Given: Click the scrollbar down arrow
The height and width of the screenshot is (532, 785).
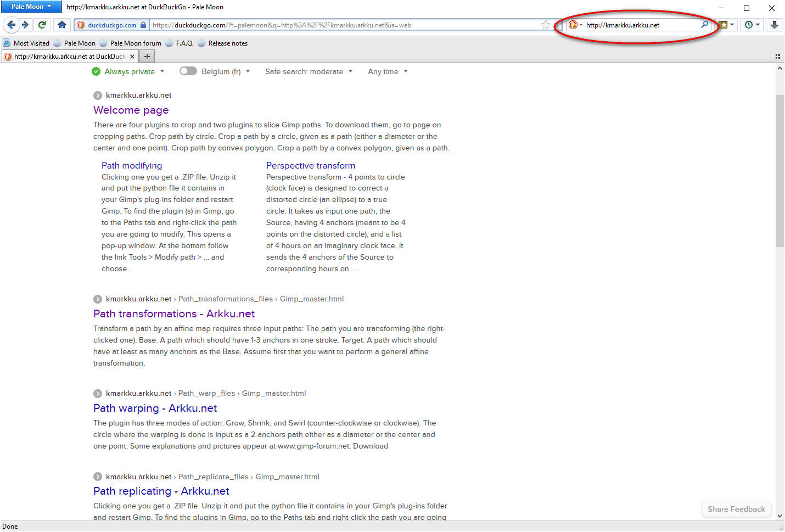Looking at the screenshot, I should (x=780, y=516).
